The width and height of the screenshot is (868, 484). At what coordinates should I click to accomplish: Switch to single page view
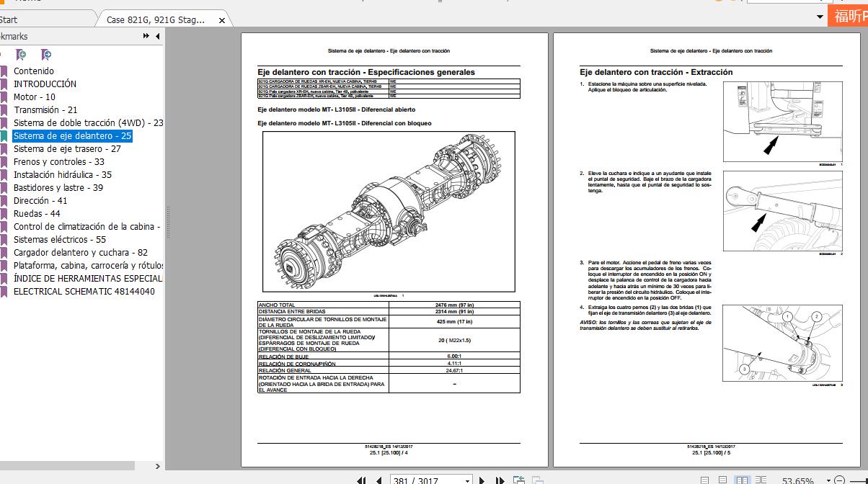tap(705, 480)
